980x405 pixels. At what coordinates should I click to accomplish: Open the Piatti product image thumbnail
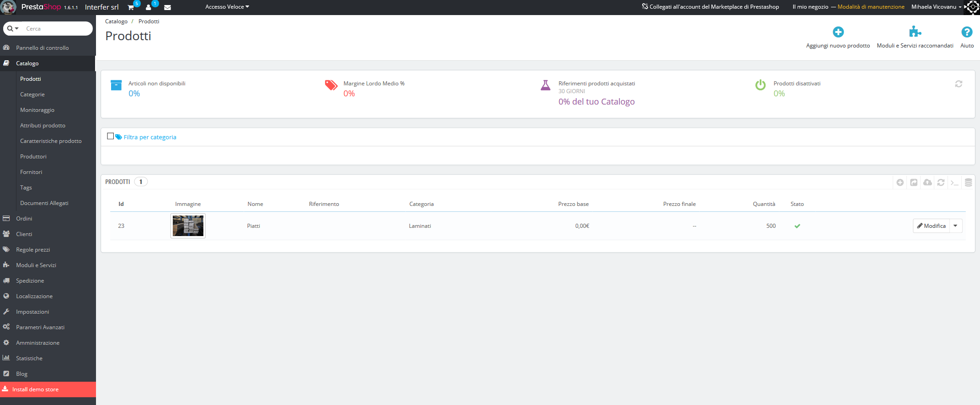(188, 226)
